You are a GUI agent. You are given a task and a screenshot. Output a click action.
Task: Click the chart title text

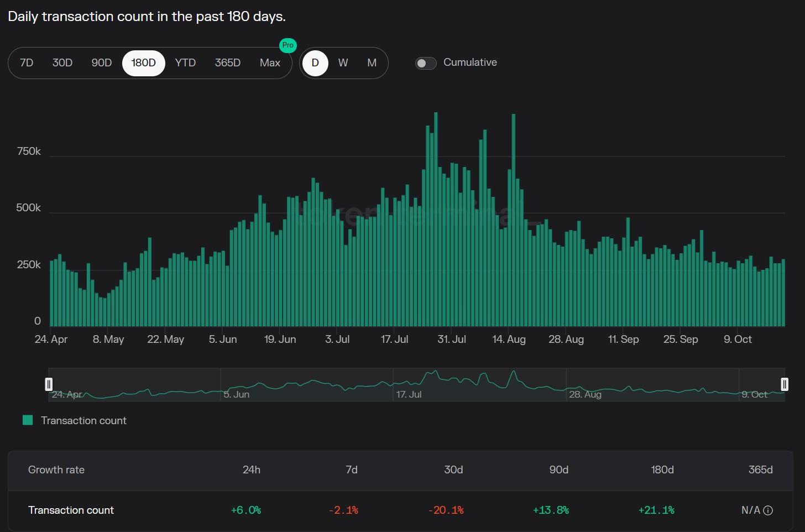click(147, 16)
